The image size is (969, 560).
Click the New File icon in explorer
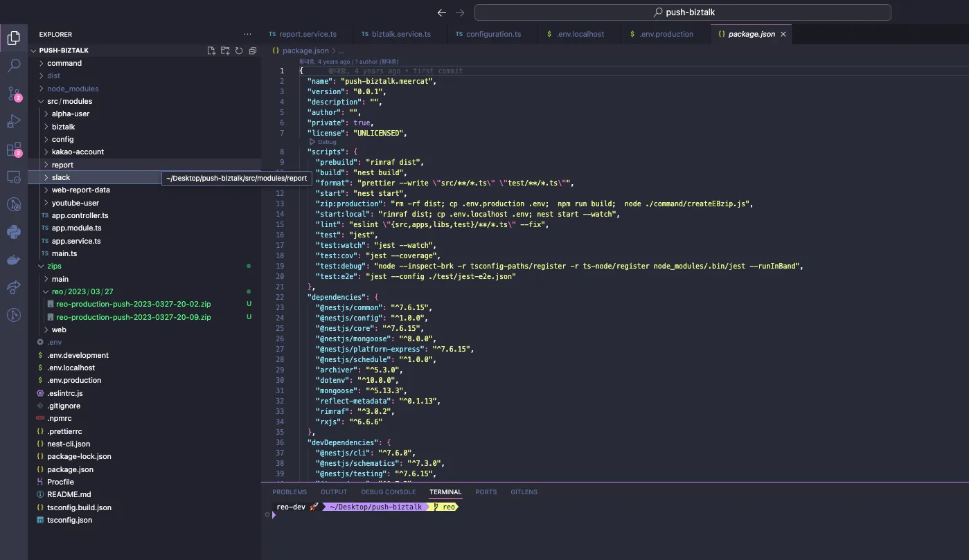[x=211, y=51]
